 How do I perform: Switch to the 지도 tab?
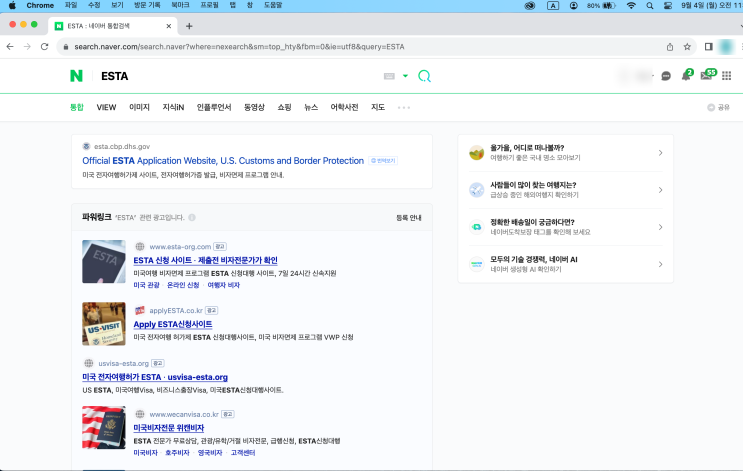(378, 108)
